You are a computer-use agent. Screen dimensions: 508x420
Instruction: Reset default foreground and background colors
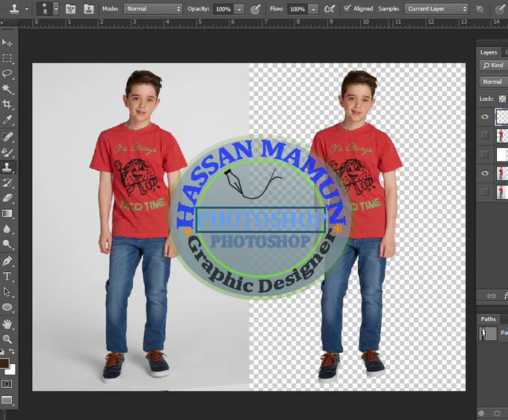point(2,351)
